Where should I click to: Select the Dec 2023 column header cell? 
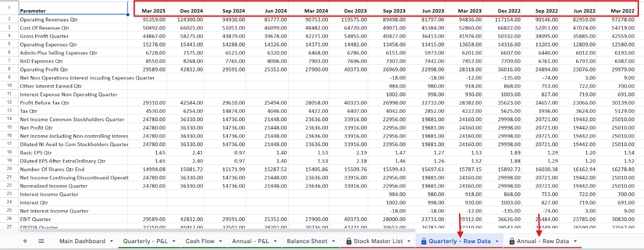tap(349, 8)
